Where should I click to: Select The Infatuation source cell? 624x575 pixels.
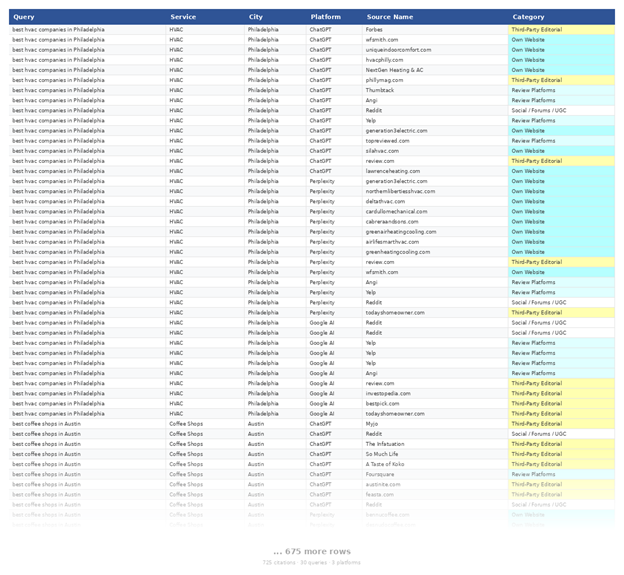click(x=435, y=444)
